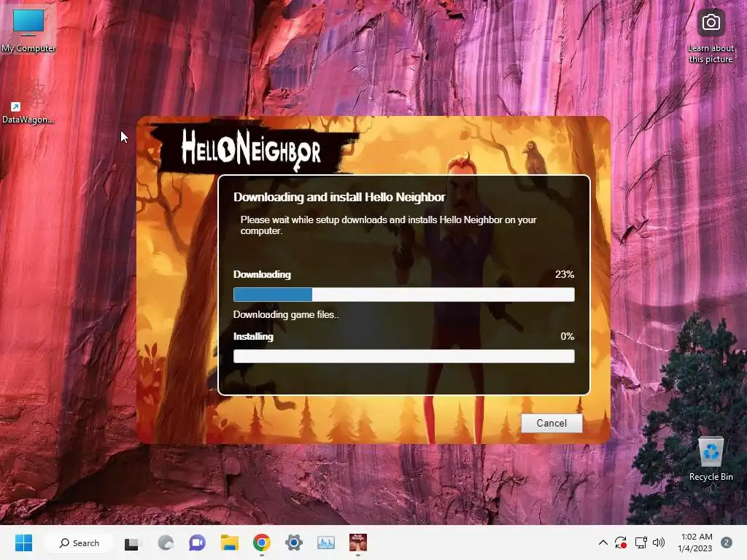Open the performance monitor taskbar icon
747x560 pixels.
(326, 542)
